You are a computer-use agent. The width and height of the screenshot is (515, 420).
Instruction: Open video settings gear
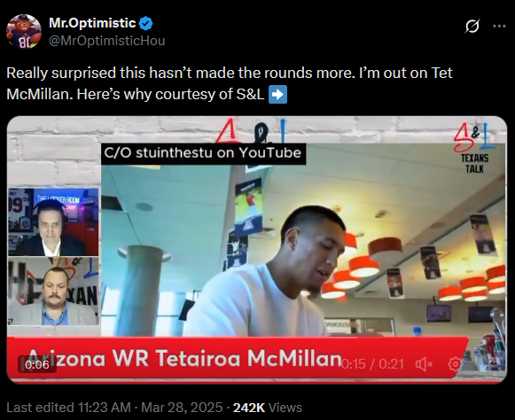click(455, 364)
